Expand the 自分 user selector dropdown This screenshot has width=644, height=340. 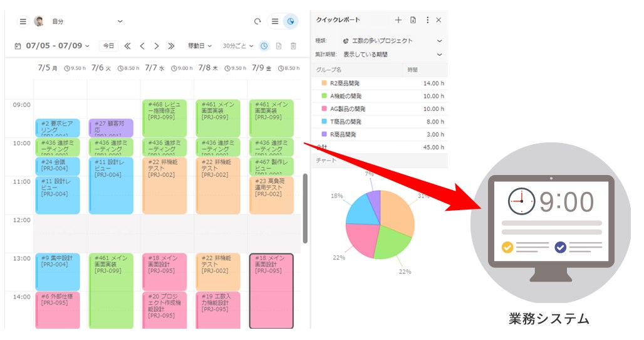(120, 21)
